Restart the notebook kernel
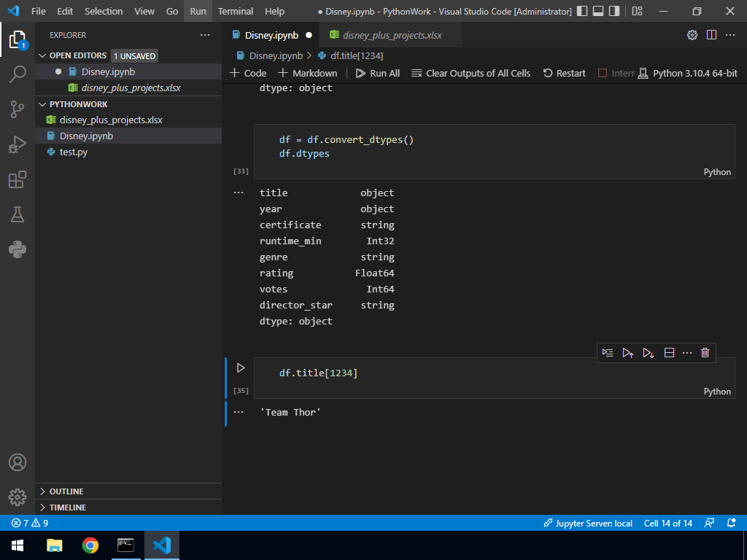The width and height of the screenshot is (747, 560). click(565, 73)
